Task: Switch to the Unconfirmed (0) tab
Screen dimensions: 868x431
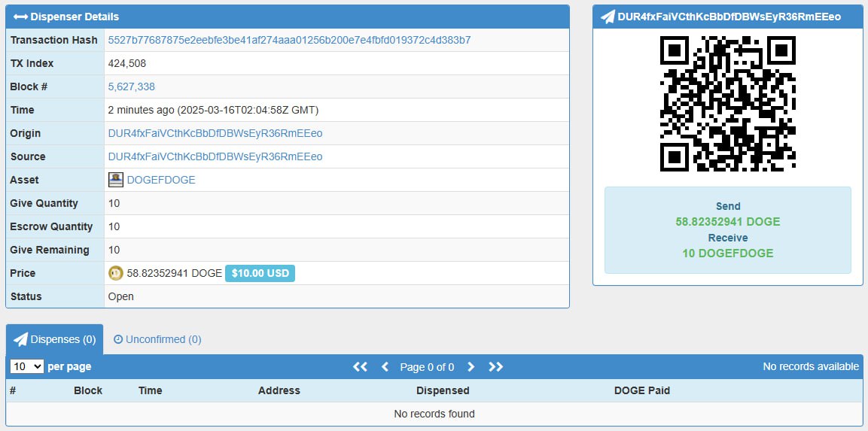Action: [158, 339]
